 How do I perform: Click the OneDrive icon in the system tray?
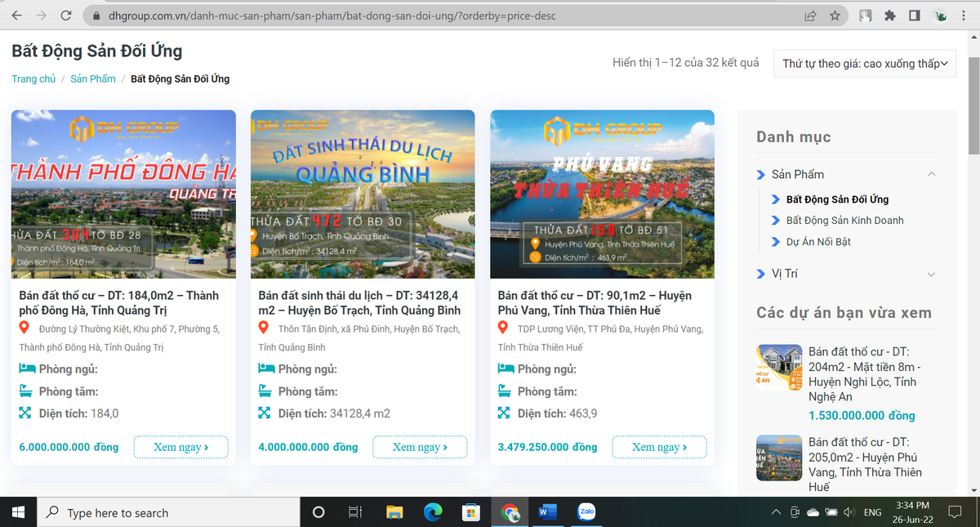coord(813,511)
